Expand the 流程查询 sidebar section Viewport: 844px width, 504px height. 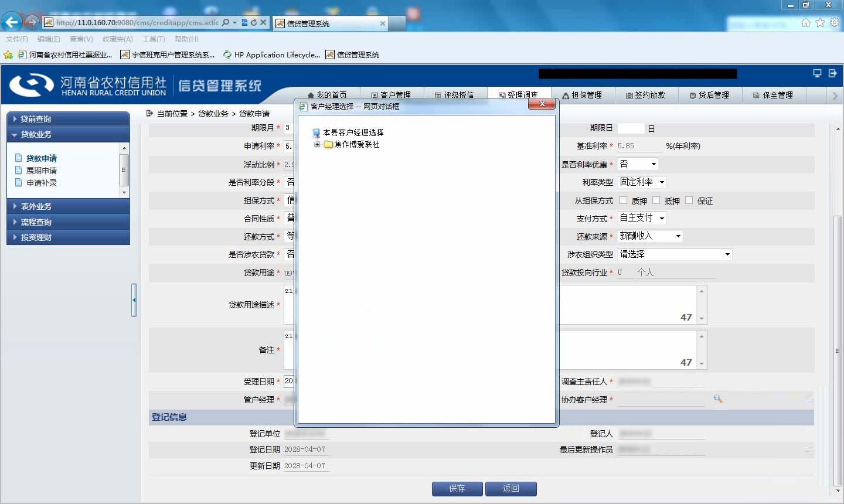click(x=68, y=222)
